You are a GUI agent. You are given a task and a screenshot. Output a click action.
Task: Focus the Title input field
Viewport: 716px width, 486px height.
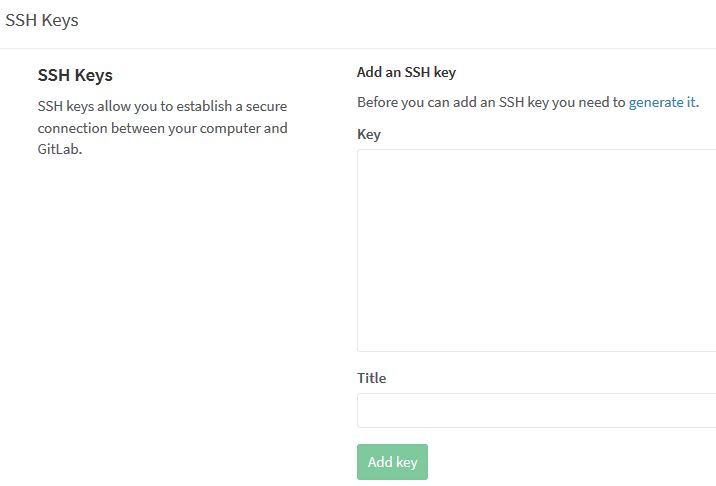coord(537,410)
